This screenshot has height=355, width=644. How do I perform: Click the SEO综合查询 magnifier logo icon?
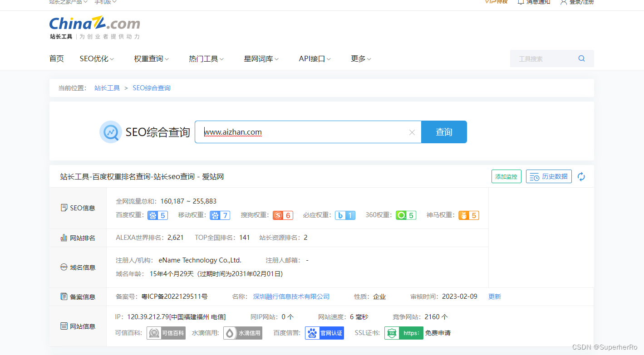click(110, 132)
